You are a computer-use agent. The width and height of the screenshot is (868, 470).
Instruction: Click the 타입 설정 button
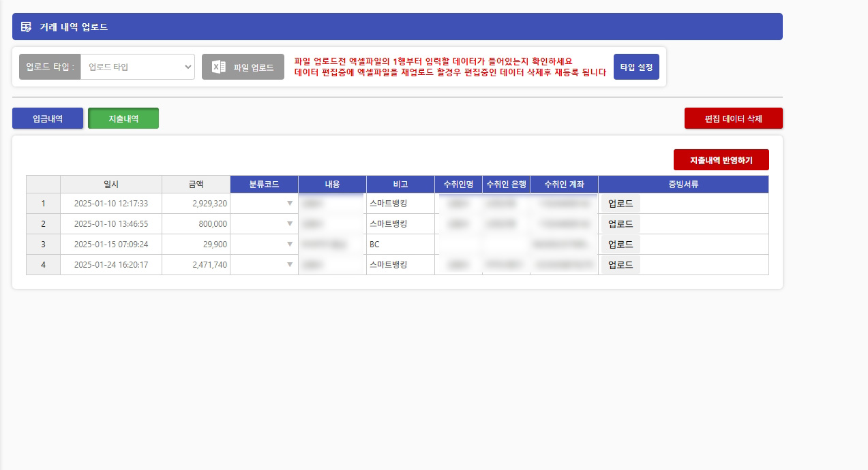pos(635,66)
